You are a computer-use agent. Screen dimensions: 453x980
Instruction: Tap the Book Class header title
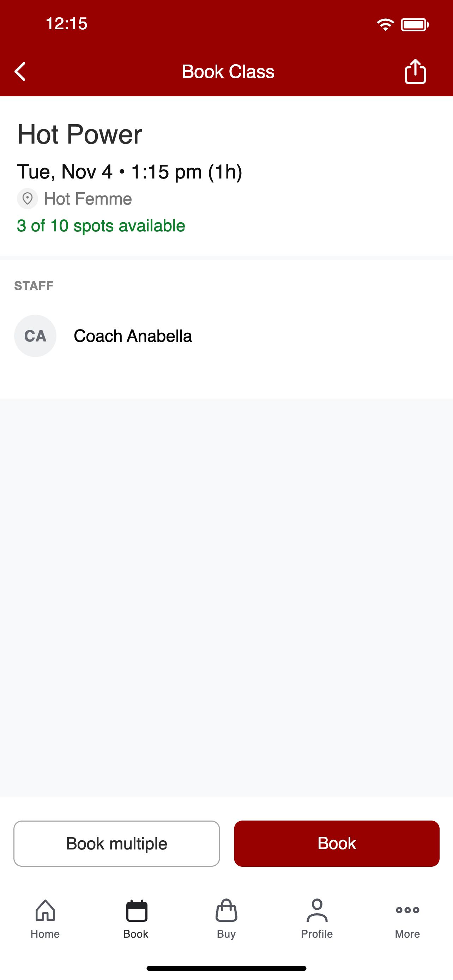click(x=228, y=72)
